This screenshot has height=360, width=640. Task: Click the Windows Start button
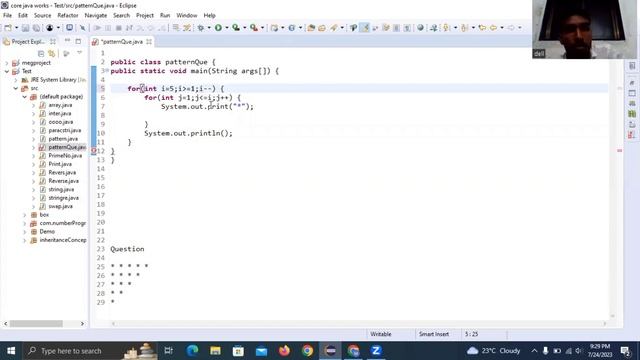point(11,351)
